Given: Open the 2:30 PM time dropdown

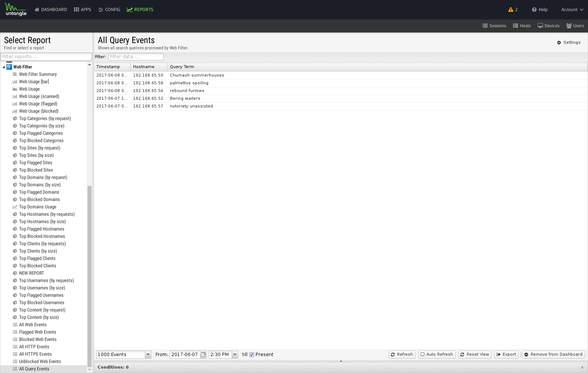Looking at the screenshot, I should 235,355.
